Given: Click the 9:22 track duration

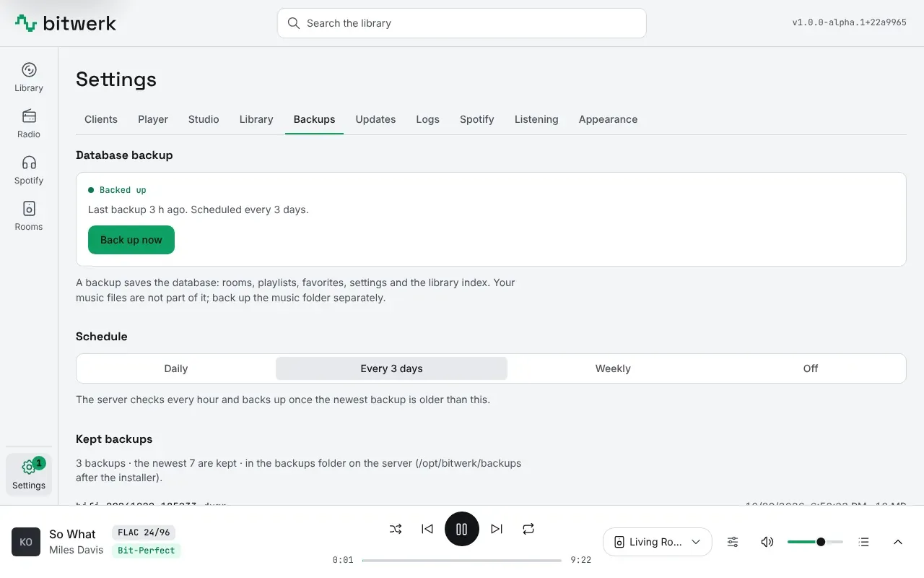Looking at the screenshot, I should tap(581, 560).
